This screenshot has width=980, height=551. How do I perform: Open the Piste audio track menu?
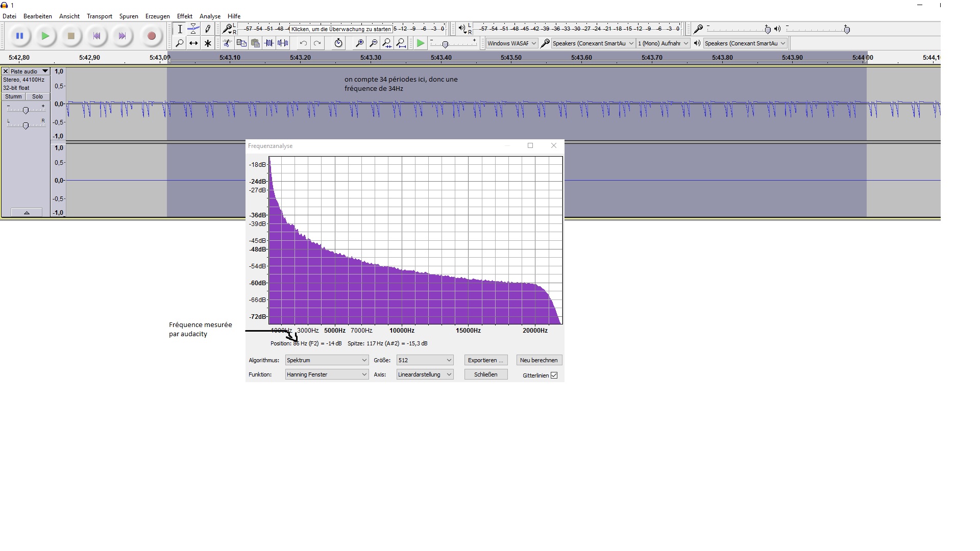(45, 71)
